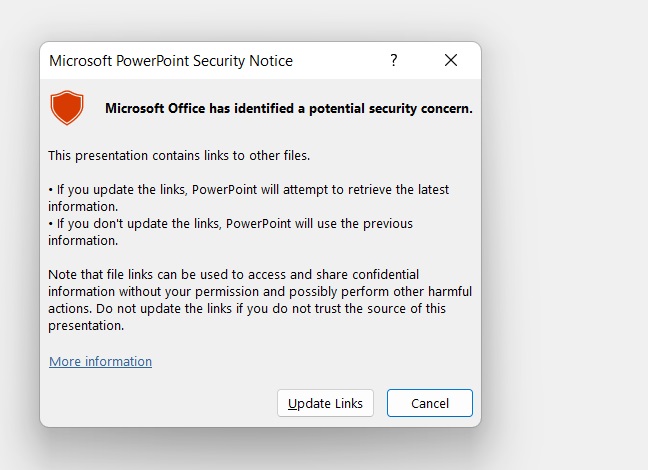
Task: Cancel the security notice dialog
Action: click(x=429, y=403)
